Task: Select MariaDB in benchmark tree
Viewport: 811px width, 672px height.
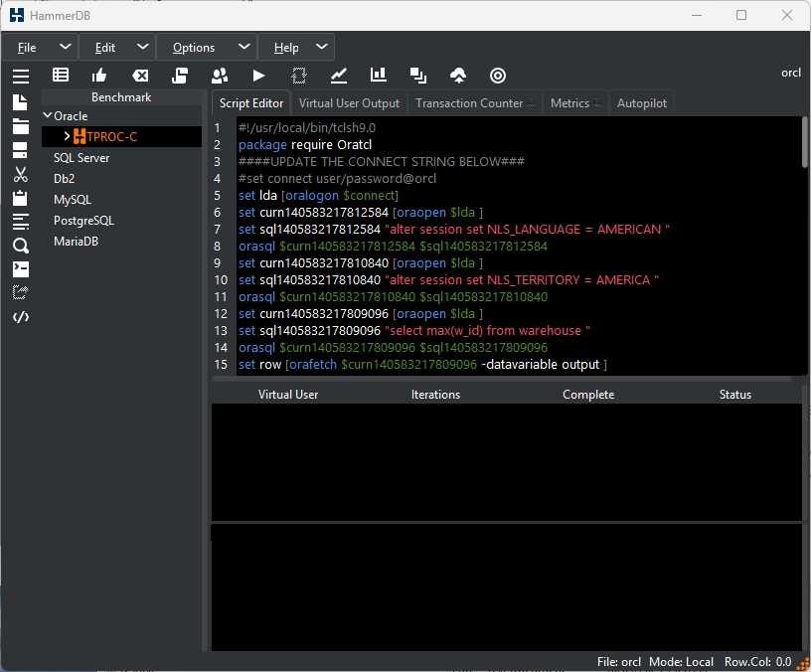Action: pyautogui.click(x=76, y=242)
